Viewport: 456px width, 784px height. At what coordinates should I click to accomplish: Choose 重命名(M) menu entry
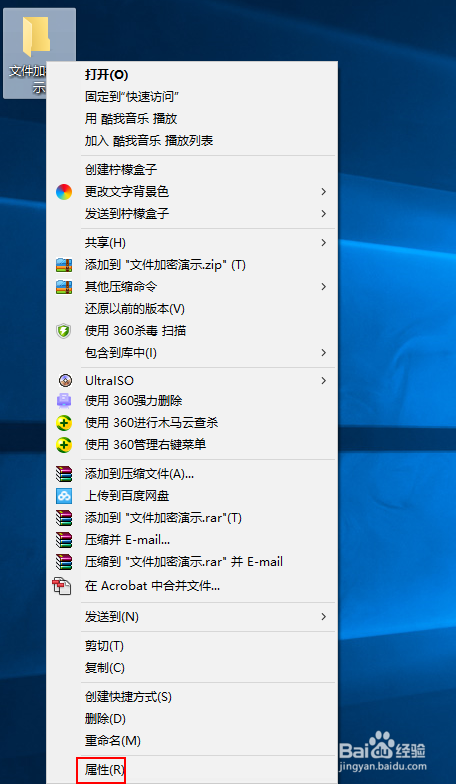pyautogui.click(x=192, y=741)
